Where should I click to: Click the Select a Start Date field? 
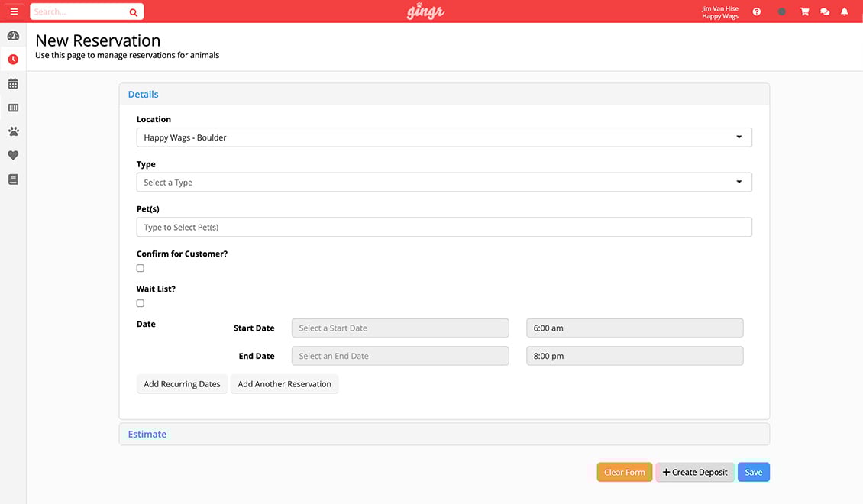tap(399, 327)
